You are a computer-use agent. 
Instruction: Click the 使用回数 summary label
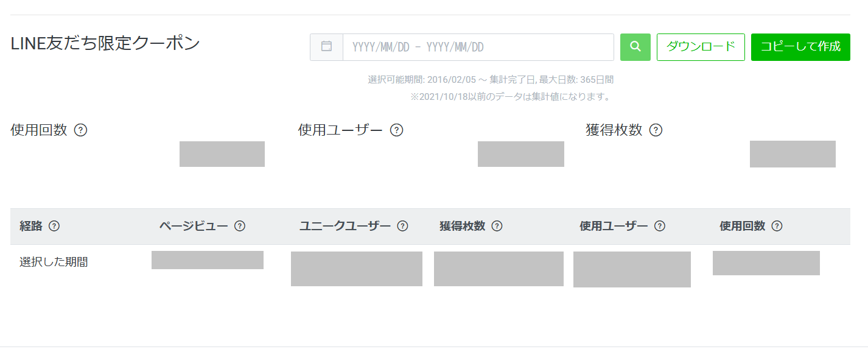coord(39,130)
